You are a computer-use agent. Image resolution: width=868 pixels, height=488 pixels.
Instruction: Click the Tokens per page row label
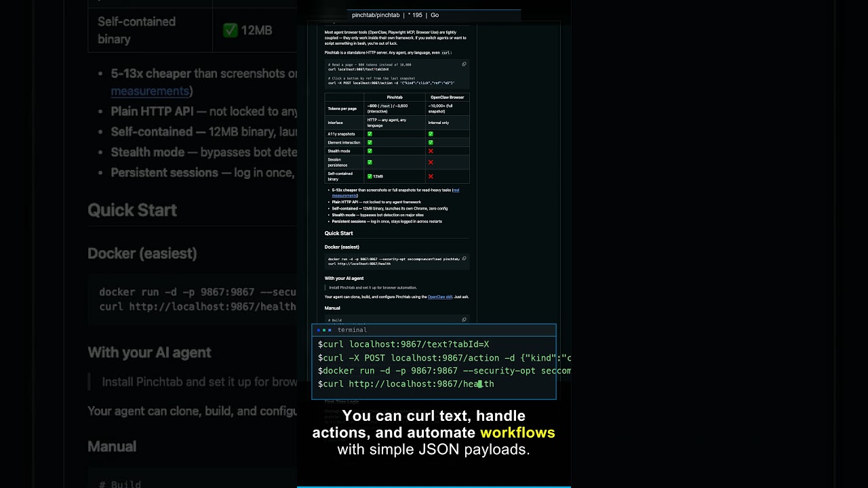pyautogui.click(x=342, y=108)
